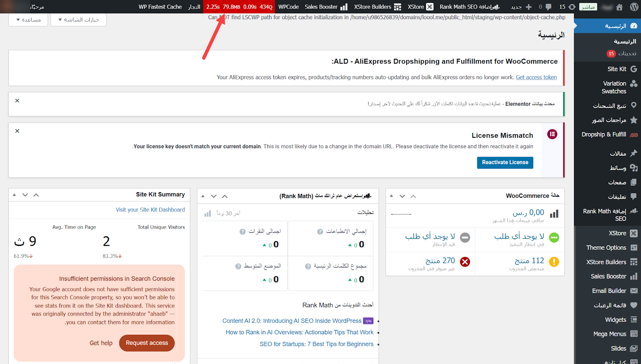Click the comments bubble icon in admin bar
The image size is (641, 364).
tap(548, 7)
